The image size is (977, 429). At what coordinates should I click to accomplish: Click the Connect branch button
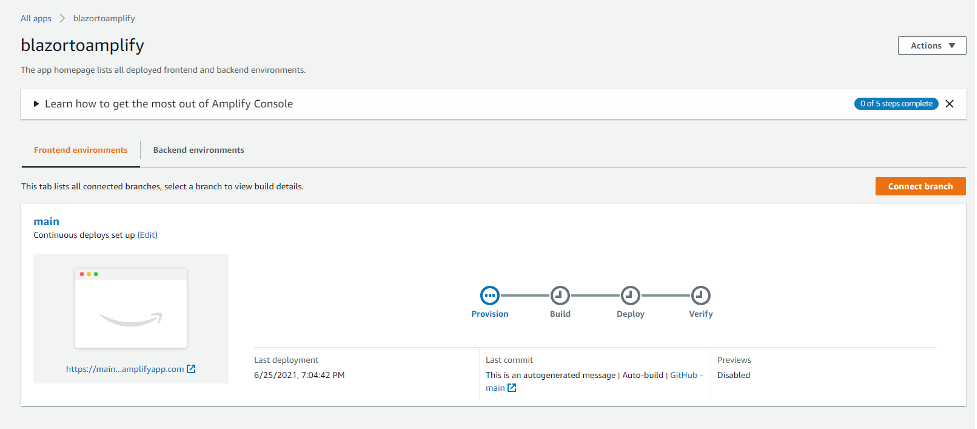(920, 186)
